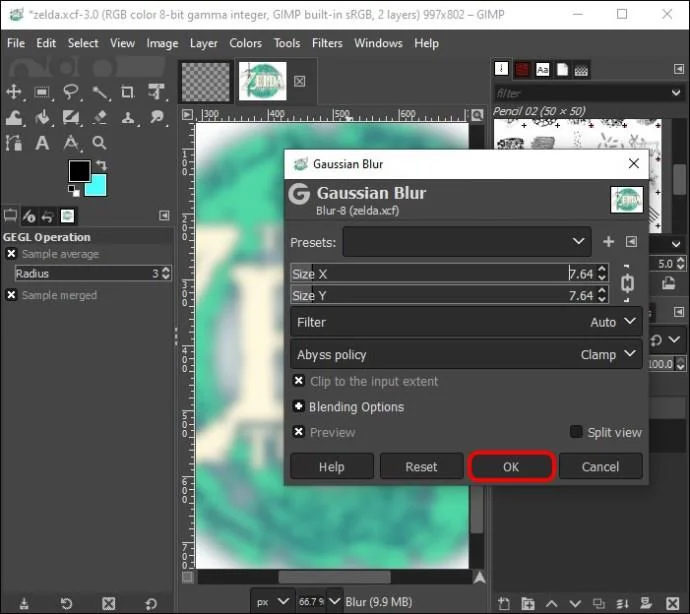Open the Abyss policy Clamp dropdown
Screen dimensions: 690x614
466,354
